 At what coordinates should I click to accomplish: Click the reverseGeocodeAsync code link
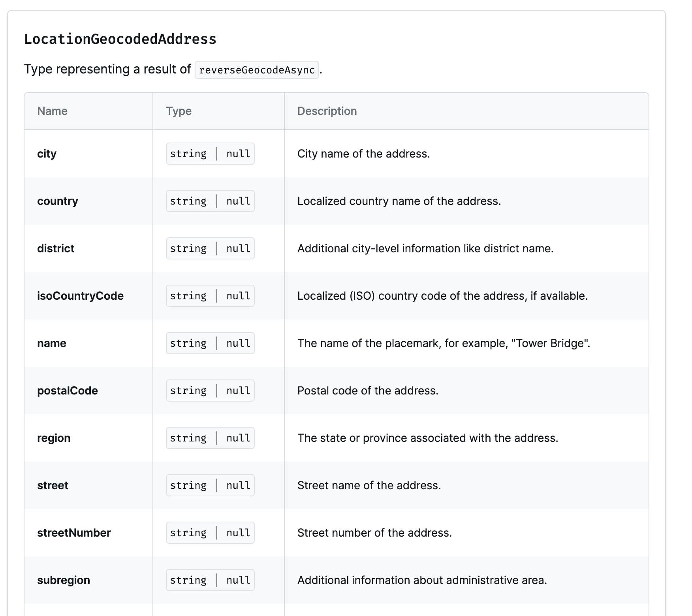[x=257, y=70]
